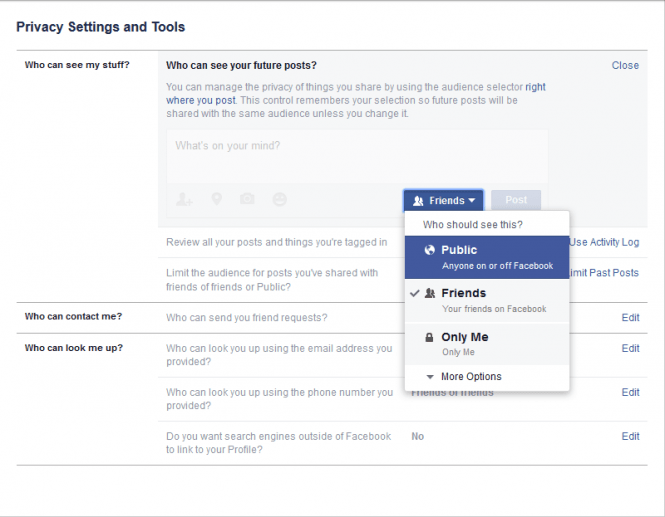
Task: Click Use Activity Log link
Action: 604,242
